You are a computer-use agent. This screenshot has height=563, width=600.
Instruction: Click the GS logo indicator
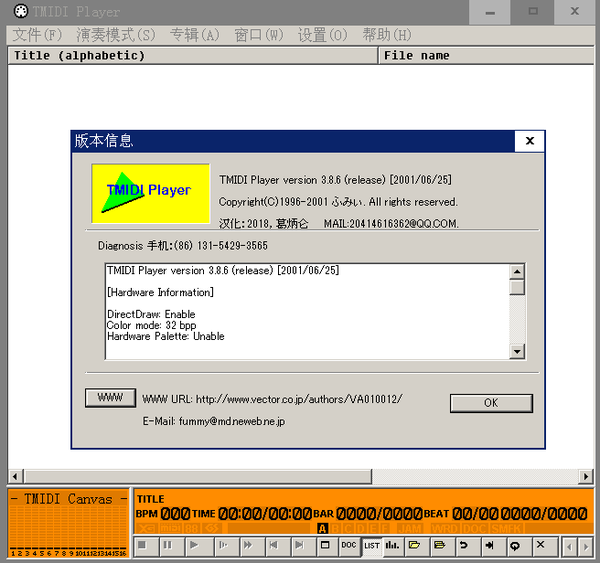tap(212, 529)
